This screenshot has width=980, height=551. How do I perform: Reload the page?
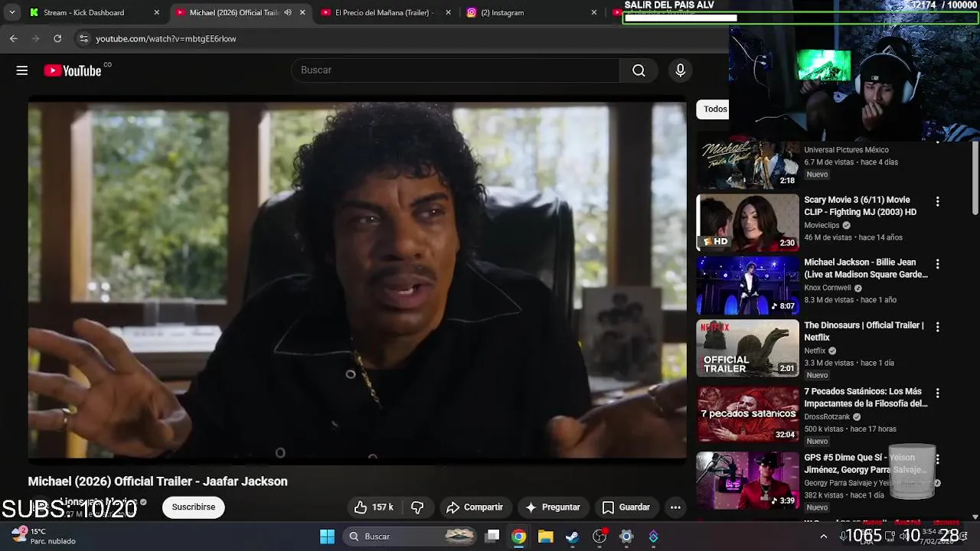click(57, 38)
